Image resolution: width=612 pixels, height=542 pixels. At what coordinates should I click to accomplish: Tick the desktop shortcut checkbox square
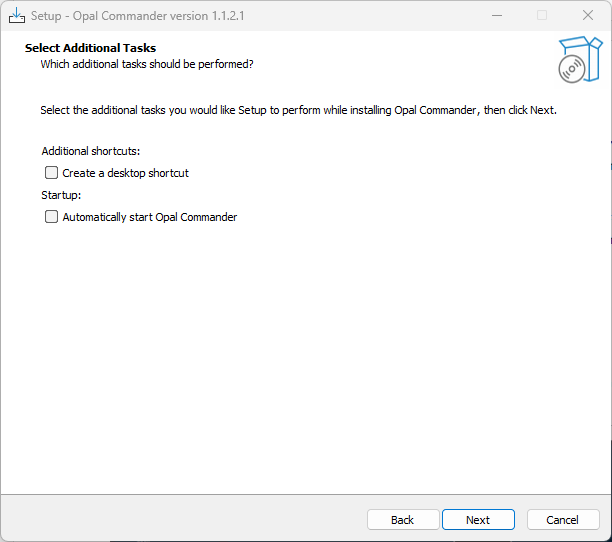click(52, 173)
